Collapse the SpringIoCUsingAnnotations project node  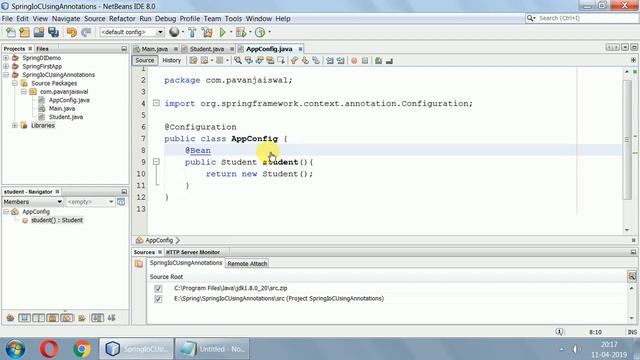6,75
